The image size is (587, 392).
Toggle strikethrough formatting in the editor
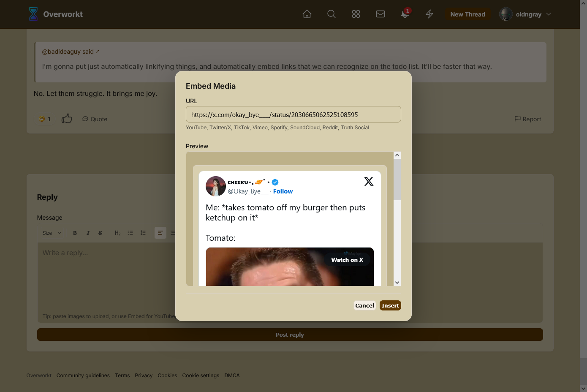(x=100, y=233)
